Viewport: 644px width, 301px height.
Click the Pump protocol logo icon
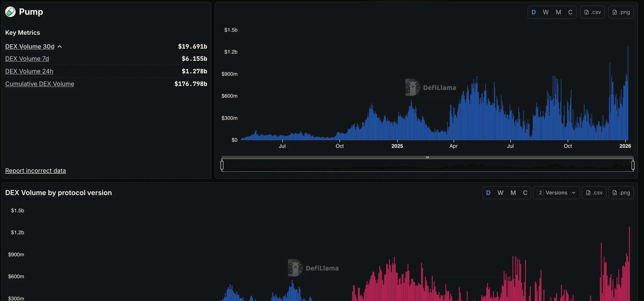tap(10, 12)
